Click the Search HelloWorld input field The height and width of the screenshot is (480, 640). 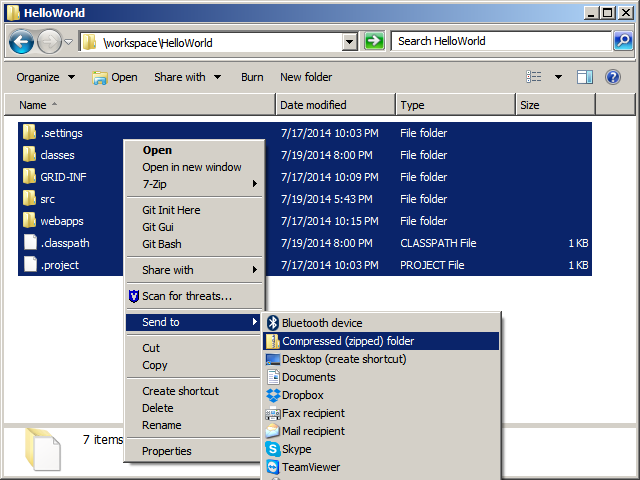point(500,42)
